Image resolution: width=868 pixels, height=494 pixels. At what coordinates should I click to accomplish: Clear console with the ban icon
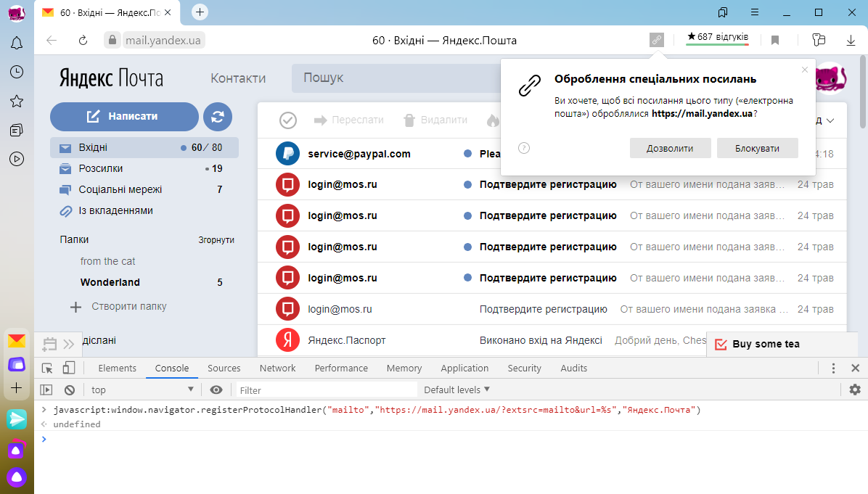click(69, 390)
